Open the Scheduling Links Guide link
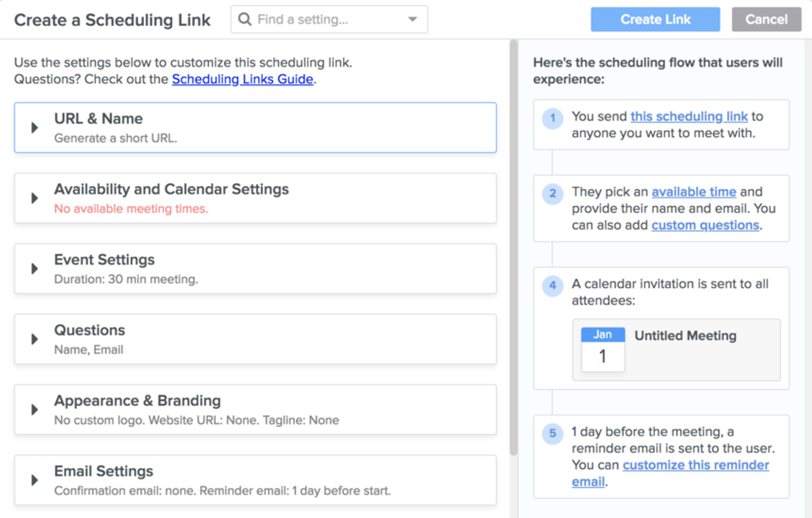Image resolution: width=812 pixels, height=518 pixels. coord(241,79)
